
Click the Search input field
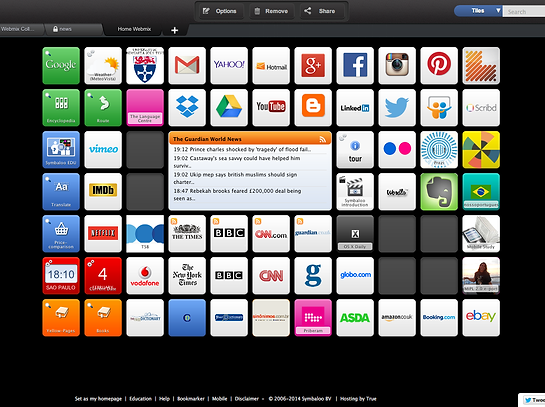(x=524, y=11)
